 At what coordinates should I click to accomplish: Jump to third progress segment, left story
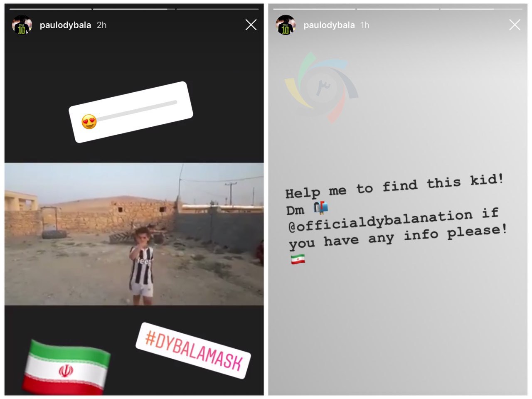pyautogui.click(x=217, y=9)
